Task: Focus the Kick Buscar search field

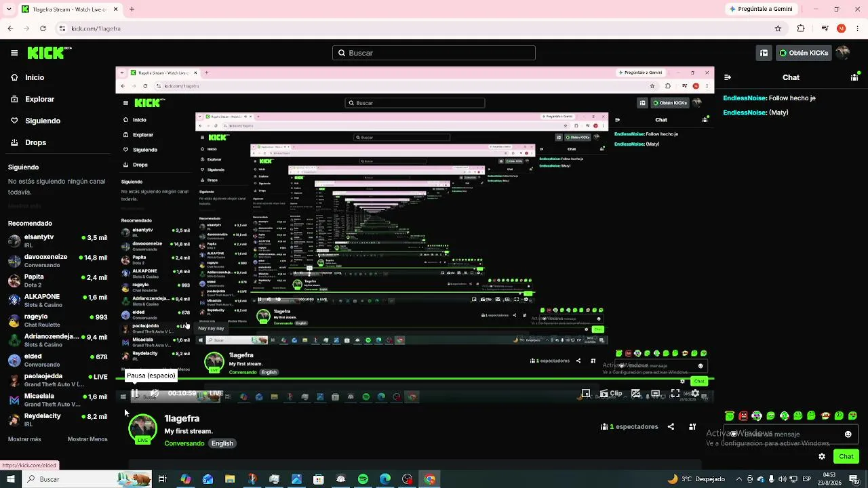Action: coord(434,53)
